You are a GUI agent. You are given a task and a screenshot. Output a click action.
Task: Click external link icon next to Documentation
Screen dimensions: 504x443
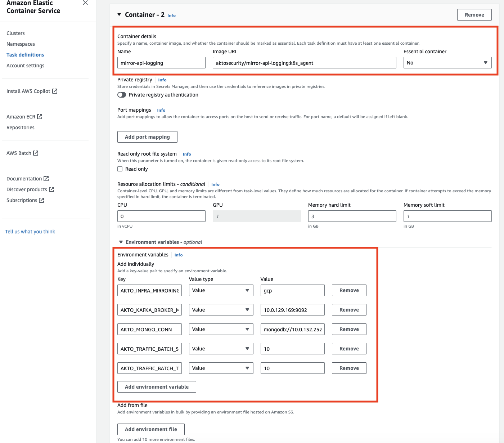[x=46, y=179]
